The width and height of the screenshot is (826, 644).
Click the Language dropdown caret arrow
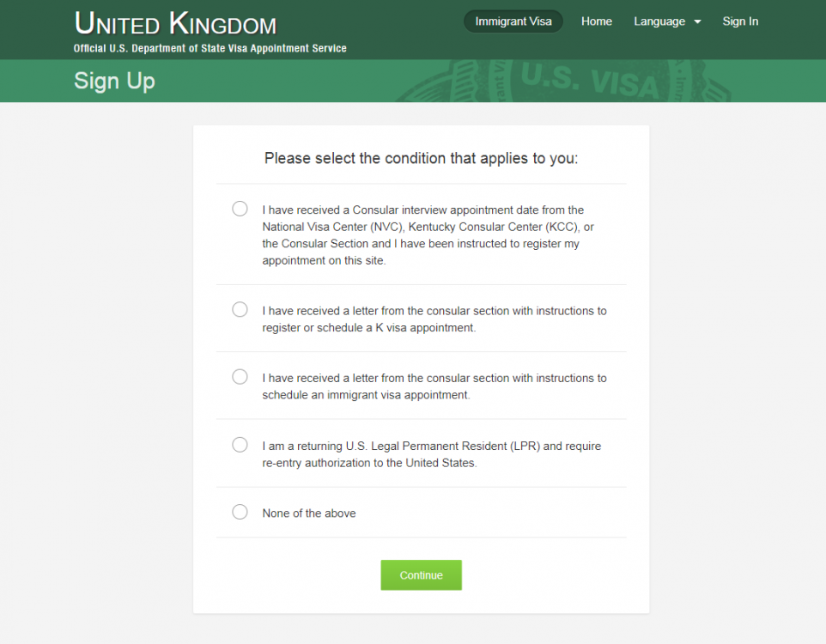coord(697,22)
